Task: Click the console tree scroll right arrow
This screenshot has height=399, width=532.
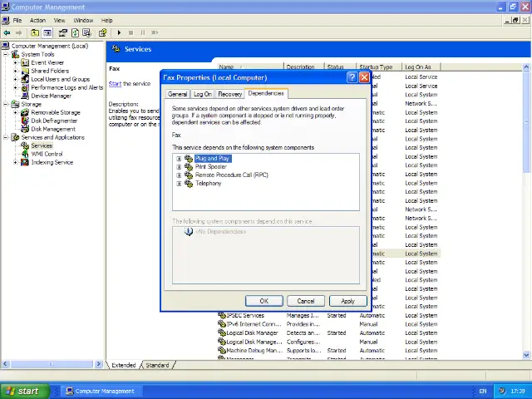Action: tap(99, 364)
